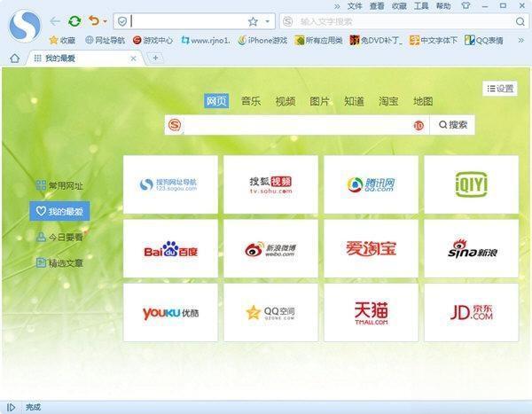Close the 我的最爱 tab
The width and height of the screenshot is (532, 414).
(133, 59)
